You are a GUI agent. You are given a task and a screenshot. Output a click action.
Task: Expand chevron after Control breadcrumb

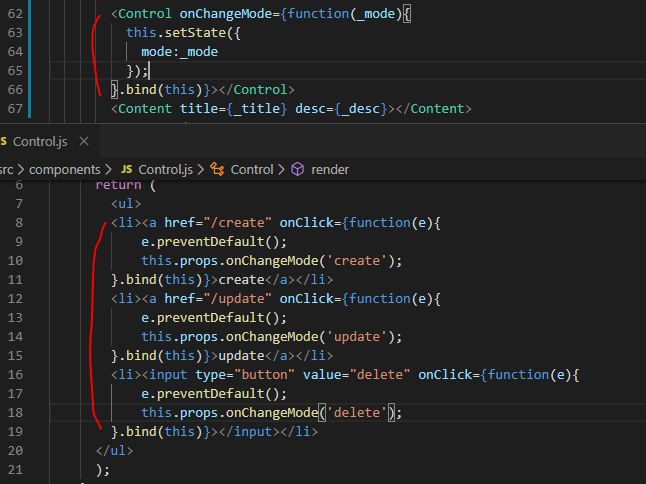(x=281, y=169)
